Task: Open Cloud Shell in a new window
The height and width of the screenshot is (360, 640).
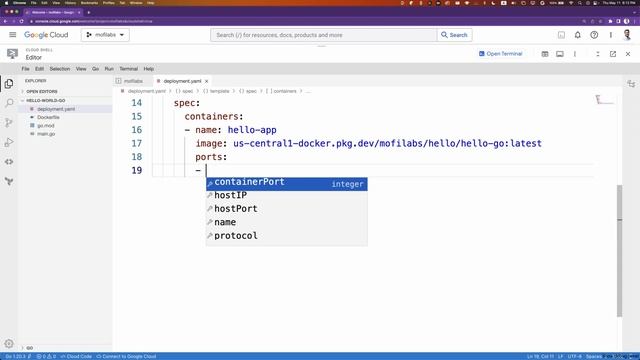Action: pyautogui.click(x=613, y=54)
